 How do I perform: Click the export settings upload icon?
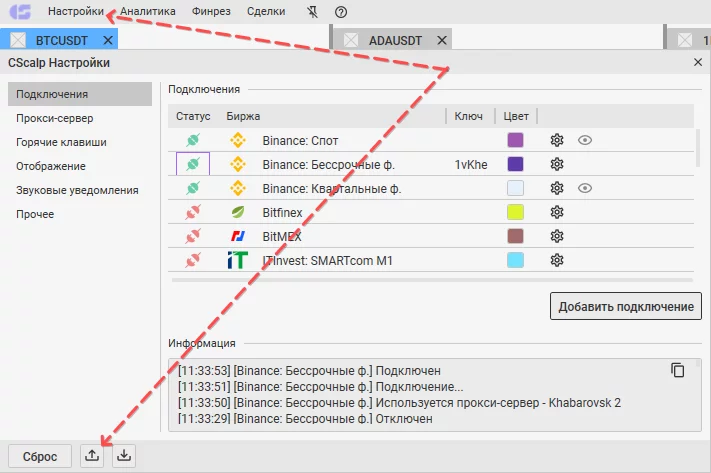pyautogui.click(x=92, y=455)
